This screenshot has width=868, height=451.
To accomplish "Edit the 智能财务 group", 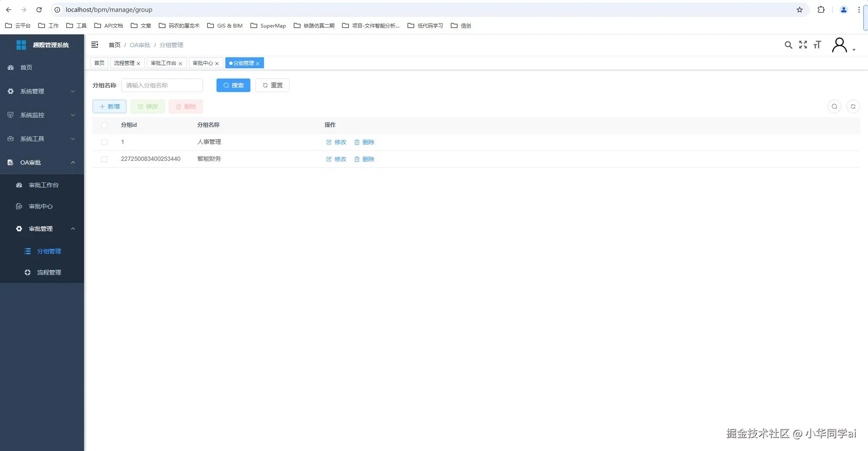I will pyautogui.click(x=336, y=159).
